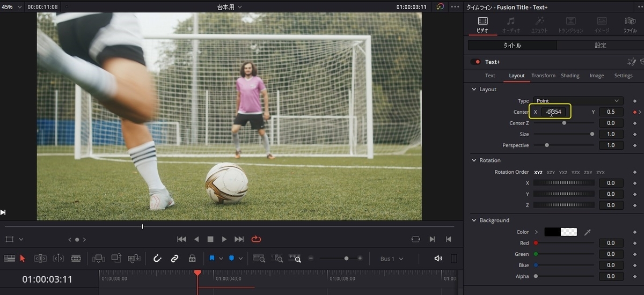644x295 pixels.
Task: Toggle the bypass color and Fusion icon
Action: (440, 7)
